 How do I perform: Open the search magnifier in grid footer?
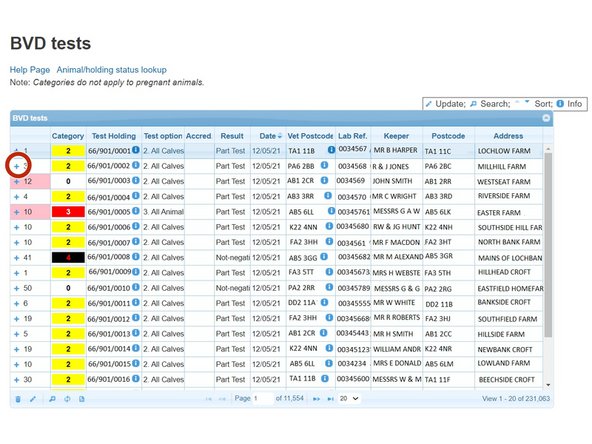click(x=52, y=399)
